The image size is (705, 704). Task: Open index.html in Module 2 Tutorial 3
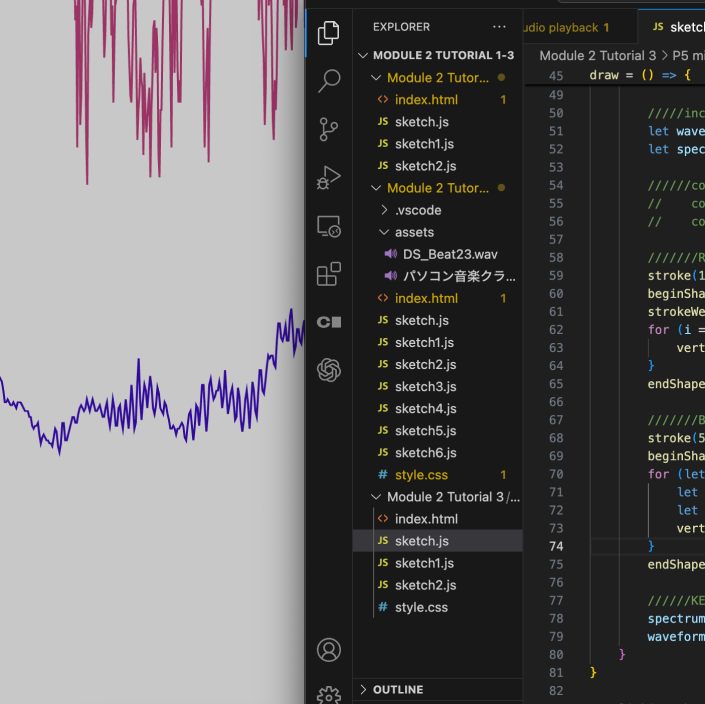437,519
